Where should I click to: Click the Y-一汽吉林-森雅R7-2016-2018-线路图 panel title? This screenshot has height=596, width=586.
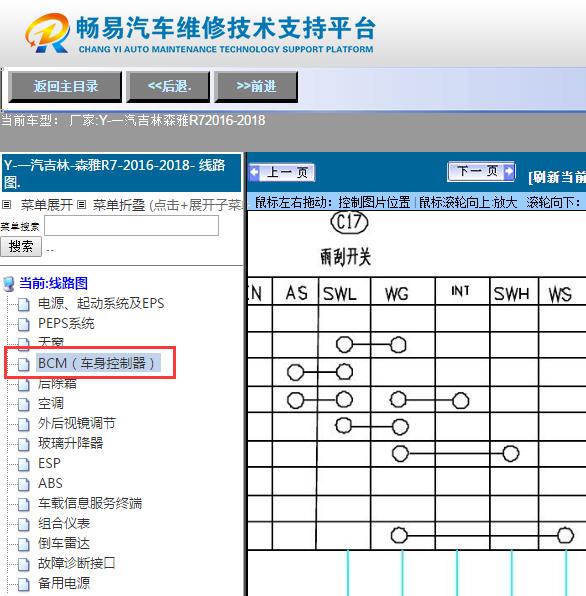point(121,173)
